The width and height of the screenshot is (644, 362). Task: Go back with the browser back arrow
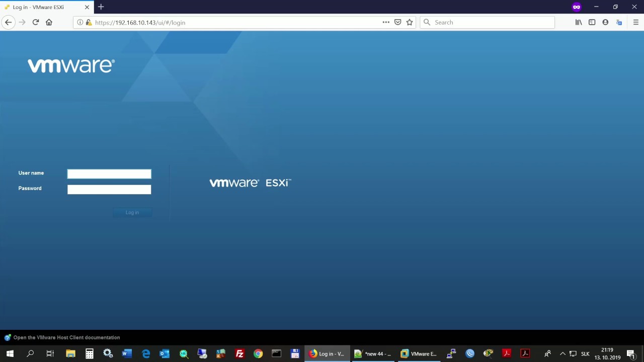pyautogui.click(x=8, y=22)
